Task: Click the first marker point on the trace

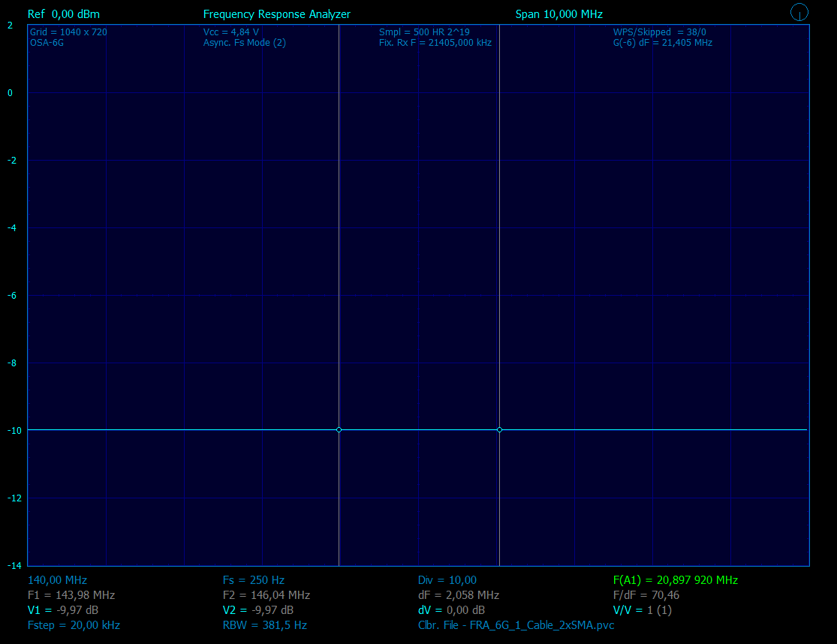Action: 339,430
